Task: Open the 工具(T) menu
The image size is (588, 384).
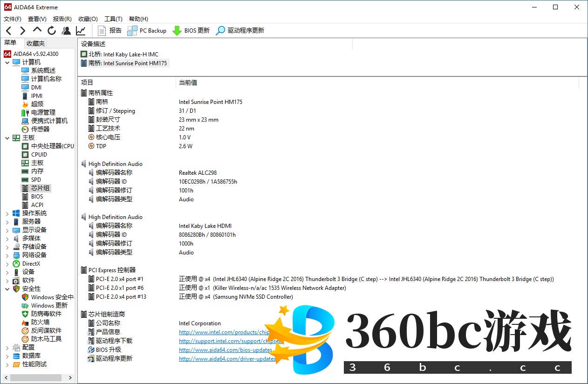Action: [113, 19]
